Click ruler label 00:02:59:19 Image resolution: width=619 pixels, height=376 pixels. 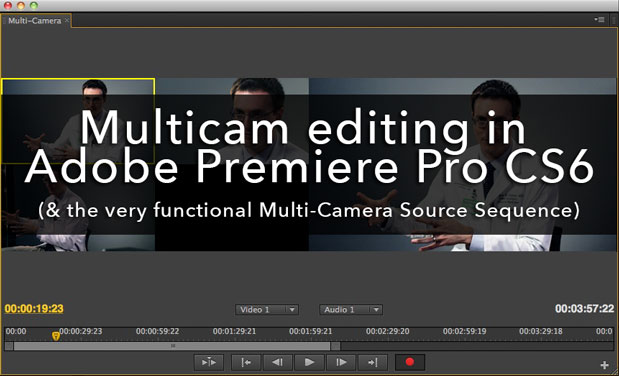coord(465,331)
